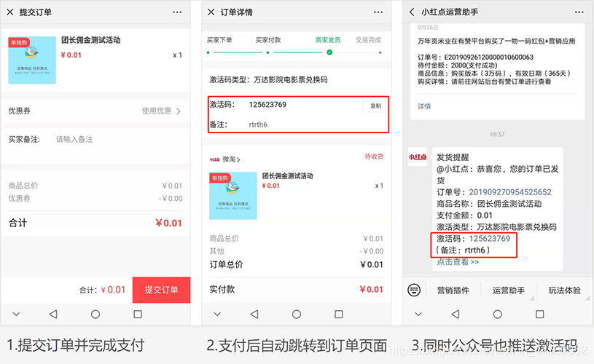
Task: Close the 提交订单 page with X icon
Action: (10, 12)
